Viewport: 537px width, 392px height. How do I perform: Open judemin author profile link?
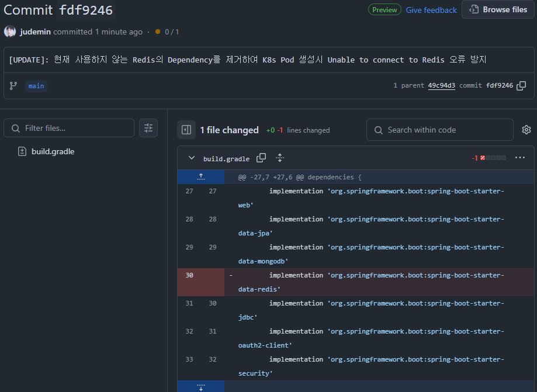click(35, 32)
